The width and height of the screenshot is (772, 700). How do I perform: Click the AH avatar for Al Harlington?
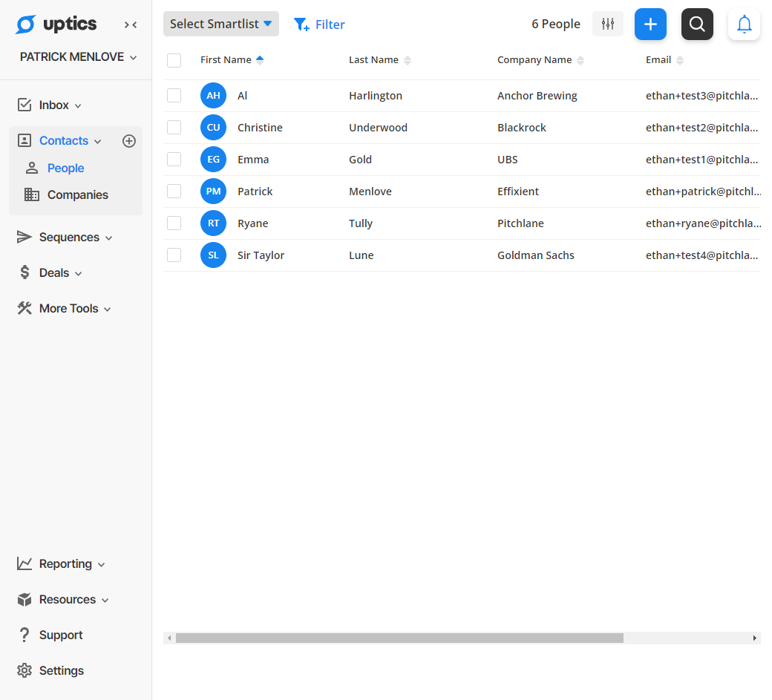pos(213,96)
